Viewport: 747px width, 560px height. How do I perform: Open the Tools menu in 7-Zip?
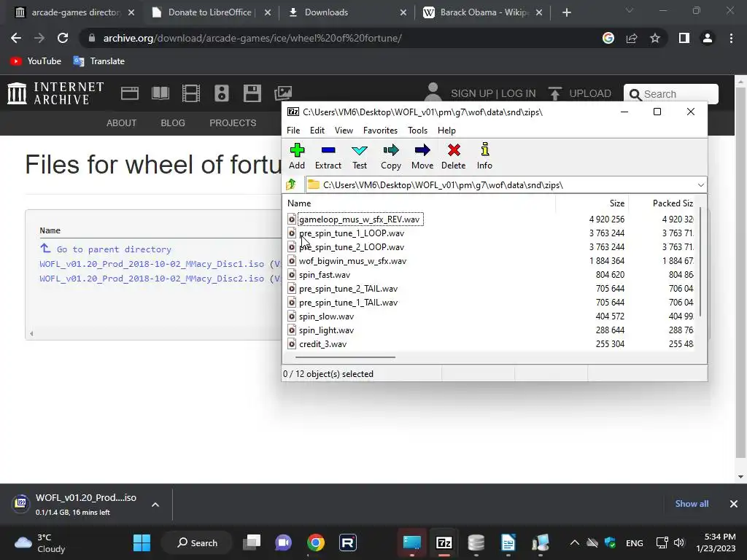coord(417,131)
